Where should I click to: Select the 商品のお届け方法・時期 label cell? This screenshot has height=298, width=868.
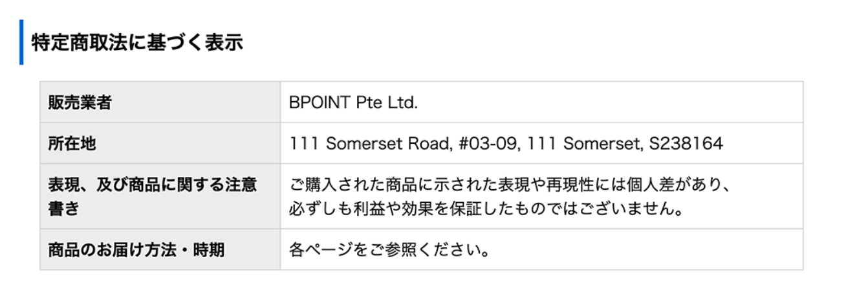click(x=160, y=249)
